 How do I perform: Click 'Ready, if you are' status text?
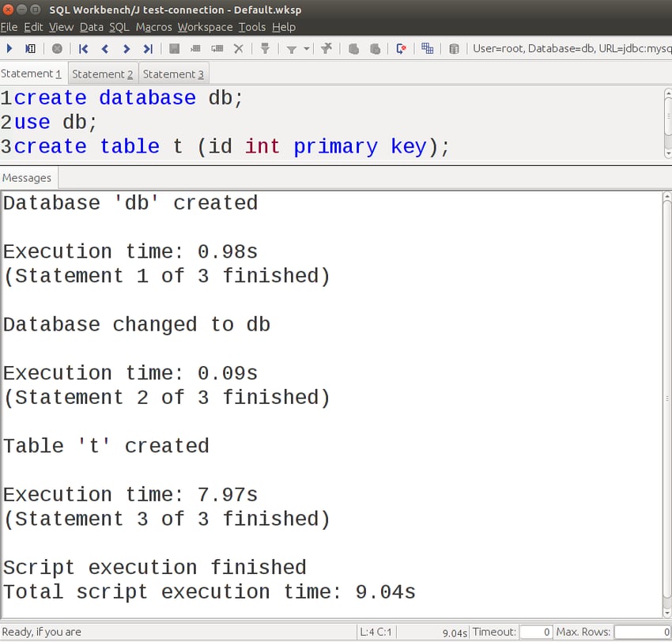point(42,632)
